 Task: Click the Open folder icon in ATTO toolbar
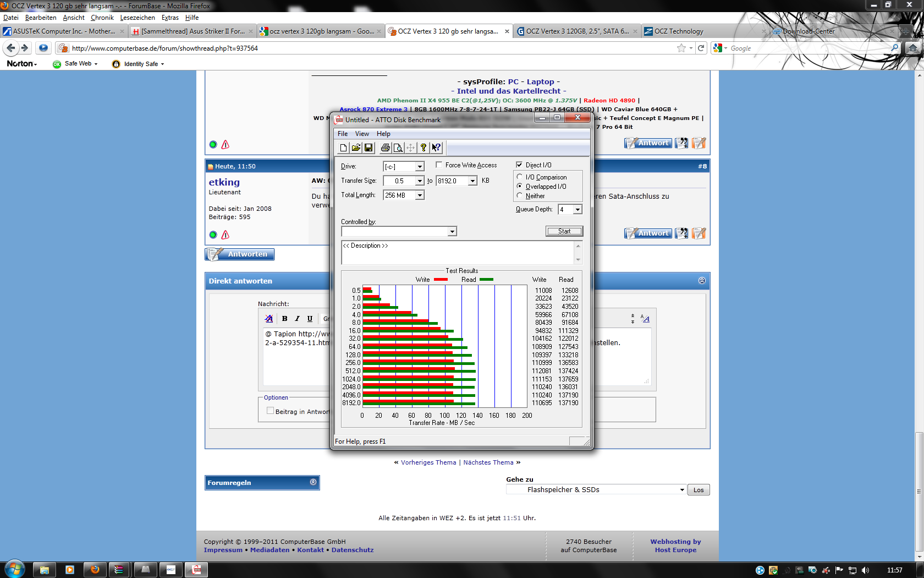pos(356,148)
